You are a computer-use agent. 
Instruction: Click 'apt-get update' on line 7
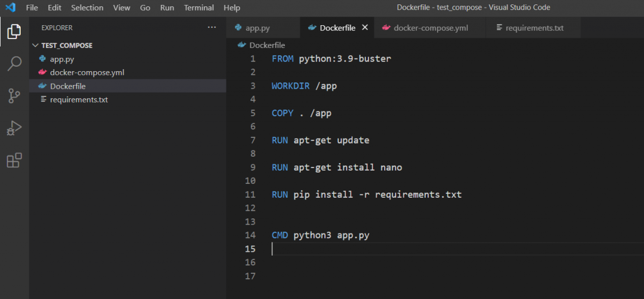[x=331, y=140]
